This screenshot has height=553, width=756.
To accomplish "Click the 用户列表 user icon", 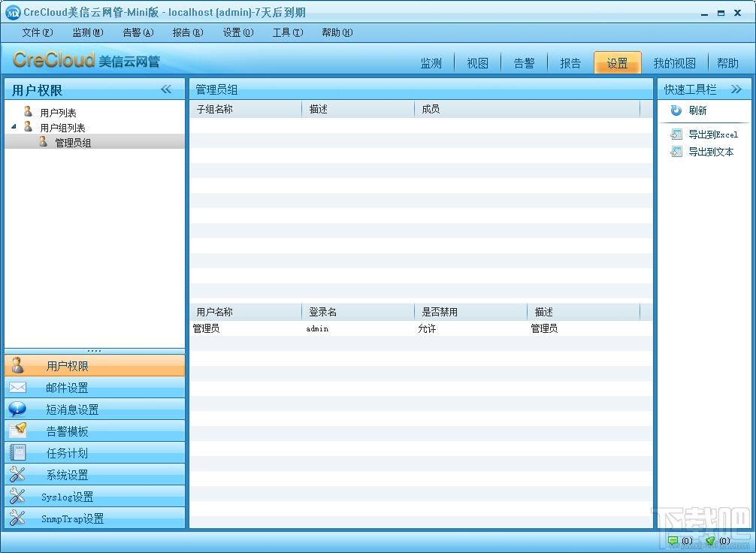I will click(x=29, y=111).
